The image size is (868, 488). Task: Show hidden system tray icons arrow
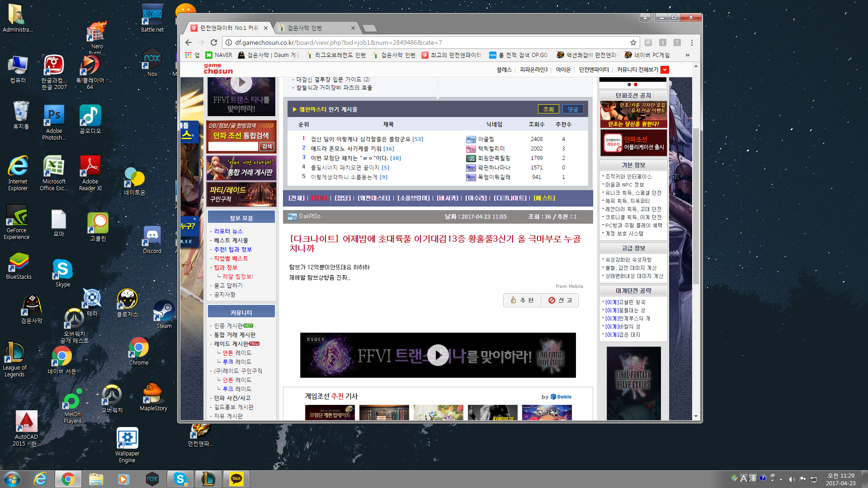tap(781, 479)
